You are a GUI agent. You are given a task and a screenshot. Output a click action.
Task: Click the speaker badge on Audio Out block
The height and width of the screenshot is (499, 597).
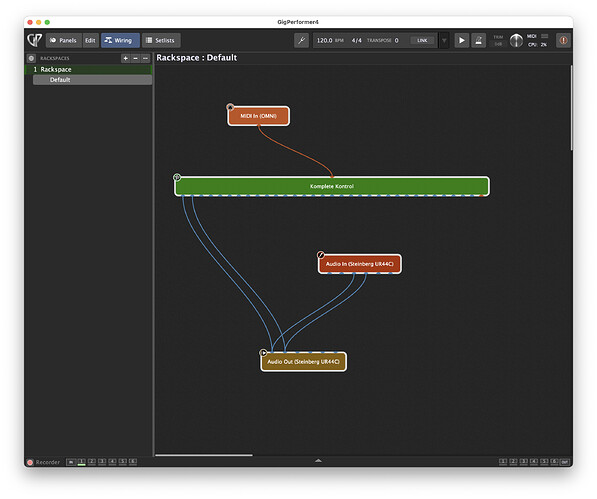pos(263,353)
